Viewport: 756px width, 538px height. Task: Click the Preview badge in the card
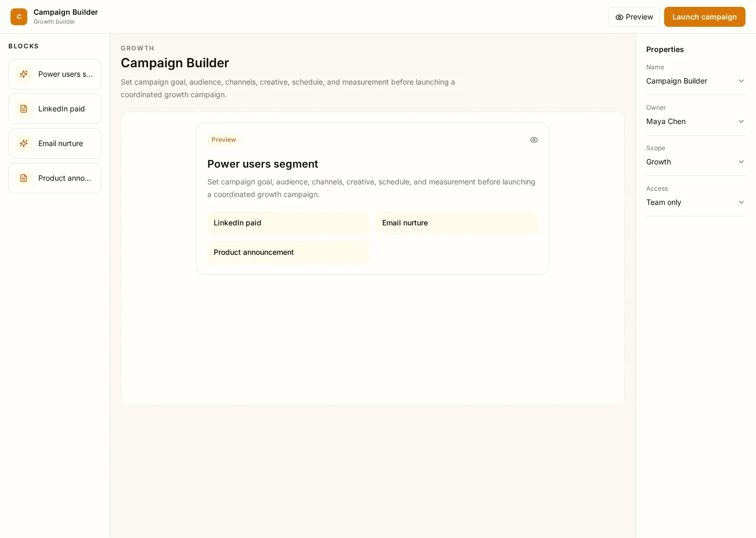(x=224, y=140)
